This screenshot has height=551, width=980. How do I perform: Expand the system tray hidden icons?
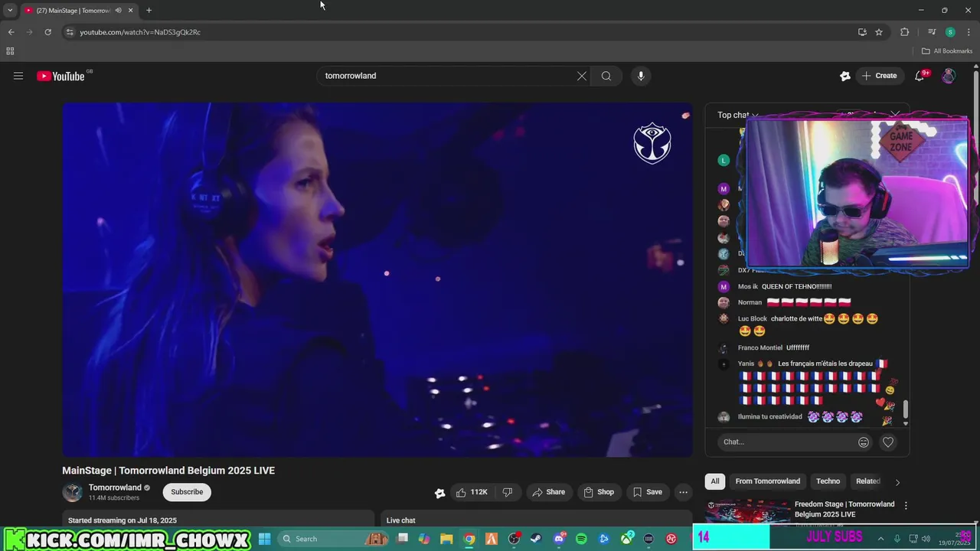880,539
